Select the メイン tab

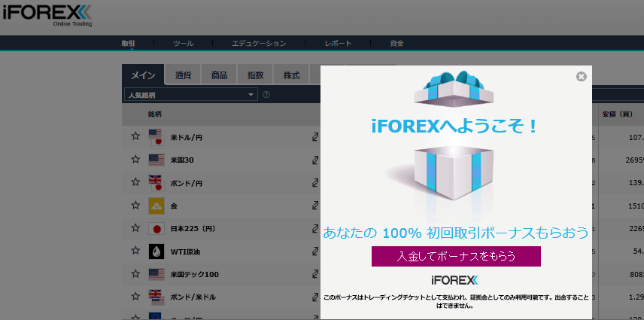click(x=143, y=75)
